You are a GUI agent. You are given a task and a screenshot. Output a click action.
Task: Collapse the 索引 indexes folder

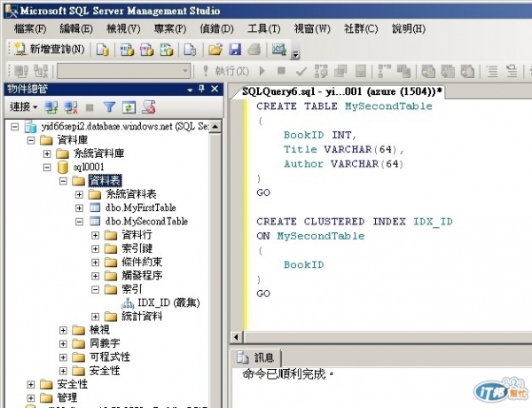point(96,289)
